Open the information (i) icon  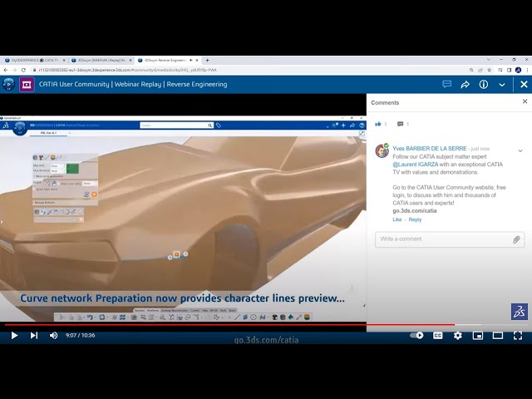484,85
